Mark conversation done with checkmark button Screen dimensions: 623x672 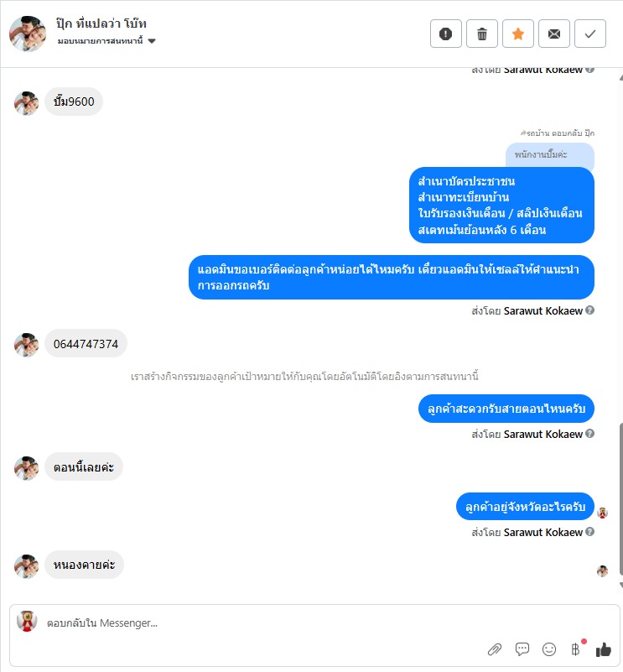[590, 34]
